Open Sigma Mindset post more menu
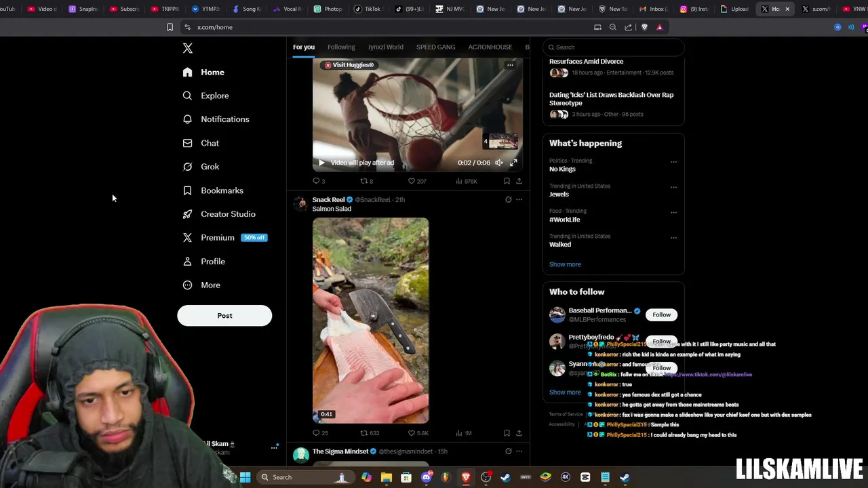 click(519, 451)
